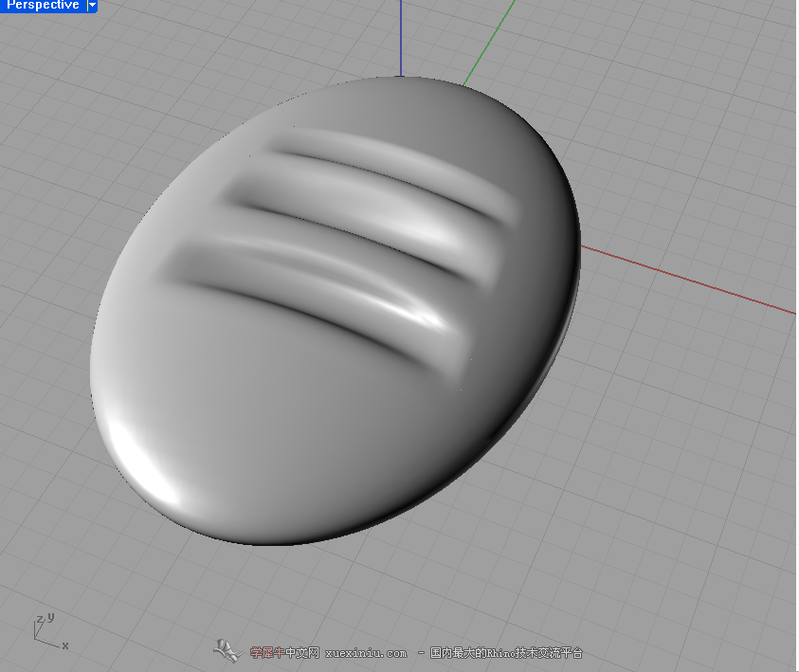Open the Perspective viewport dropdown arrow
Viewport: 799px width, 672px height.
(92, 5)
